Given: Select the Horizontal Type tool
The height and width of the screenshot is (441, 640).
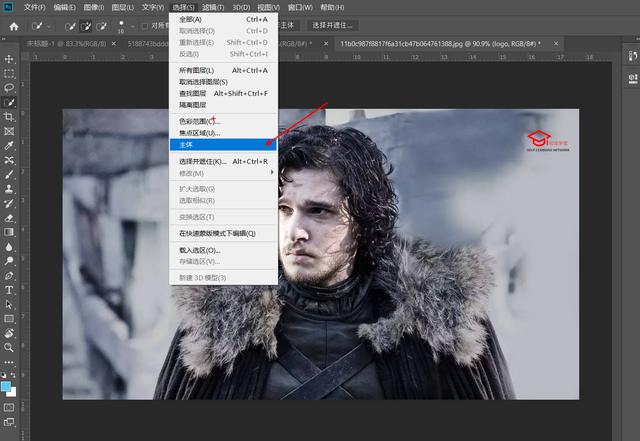Looking at the screenshot, I should 9,290.
